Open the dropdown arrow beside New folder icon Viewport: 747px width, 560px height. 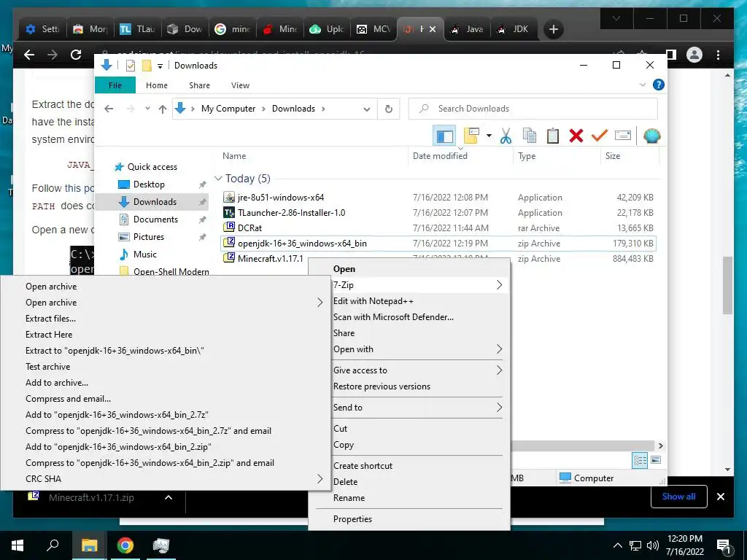click(489, 136)
